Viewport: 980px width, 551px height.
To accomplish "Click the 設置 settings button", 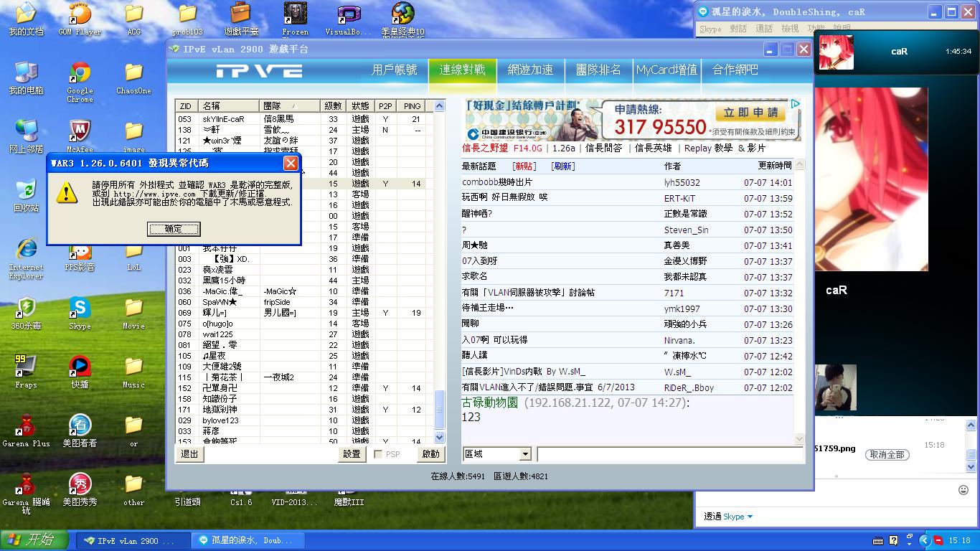I will click(352, 454).
